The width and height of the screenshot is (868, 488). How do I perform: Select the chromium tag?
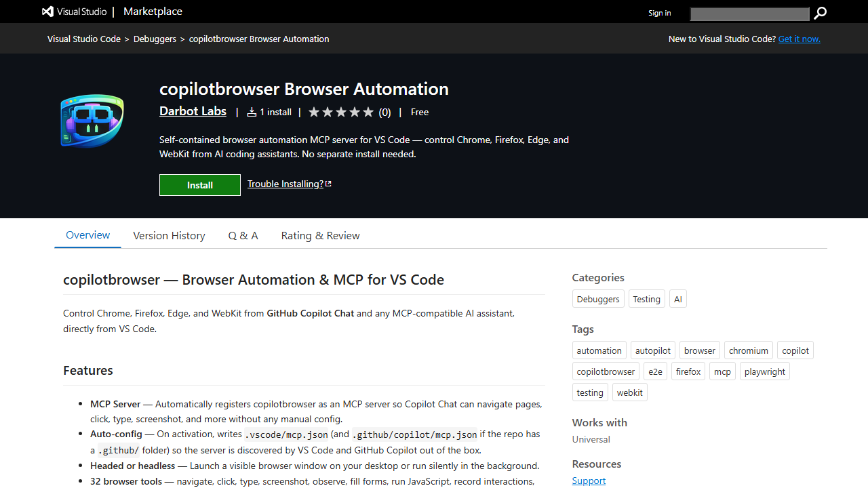click(749, 350)
